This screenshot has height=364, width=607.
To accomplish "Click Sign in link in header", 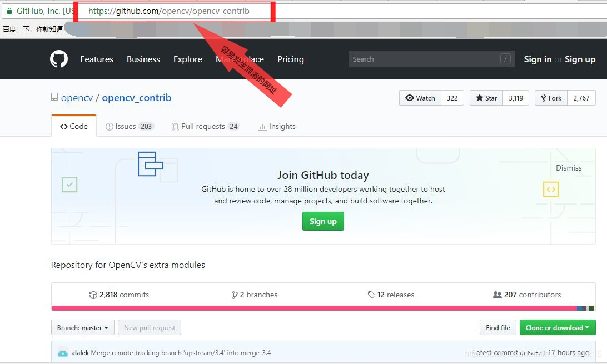I will [x=538, y=59].
